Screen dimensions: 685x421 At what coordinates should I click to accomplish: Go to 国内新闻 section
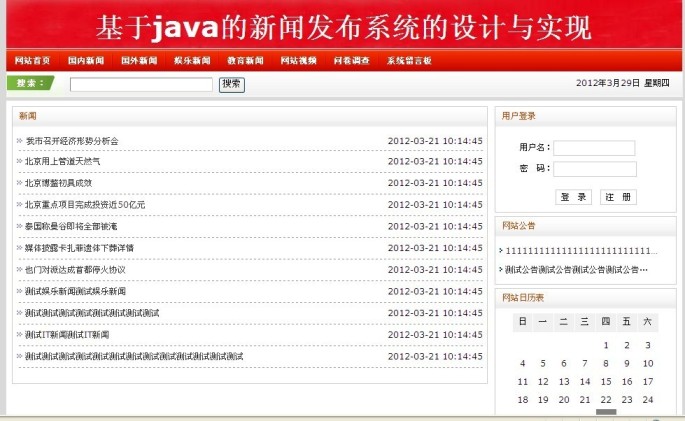(x=86, y=61)
